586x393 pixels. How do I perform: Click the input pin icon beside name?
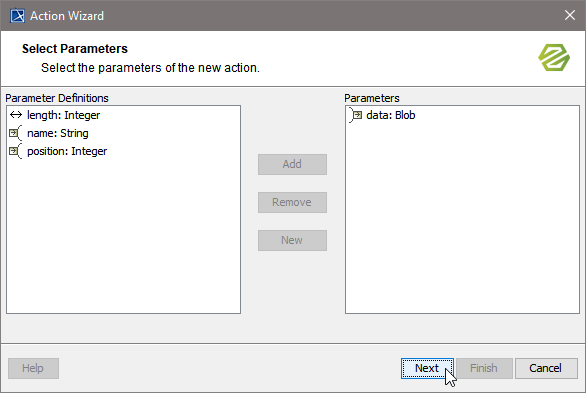click(16, 133)
